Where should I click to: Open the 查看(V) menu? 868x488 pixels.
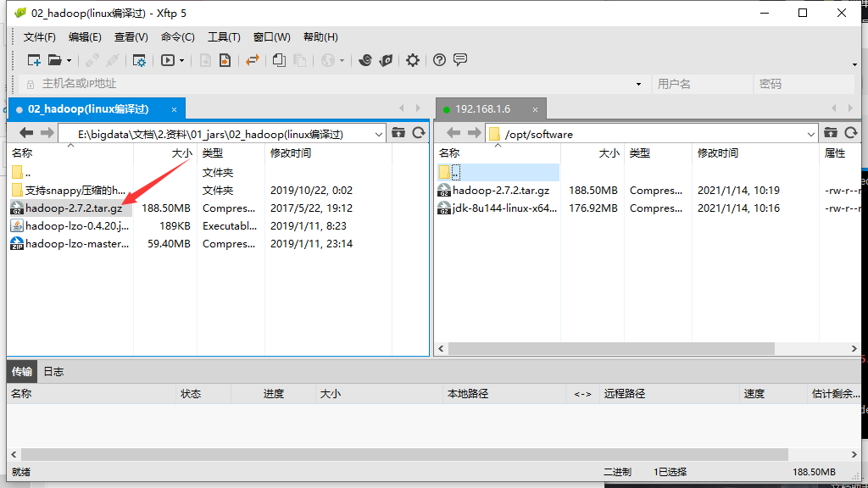[x=131, y=37]
